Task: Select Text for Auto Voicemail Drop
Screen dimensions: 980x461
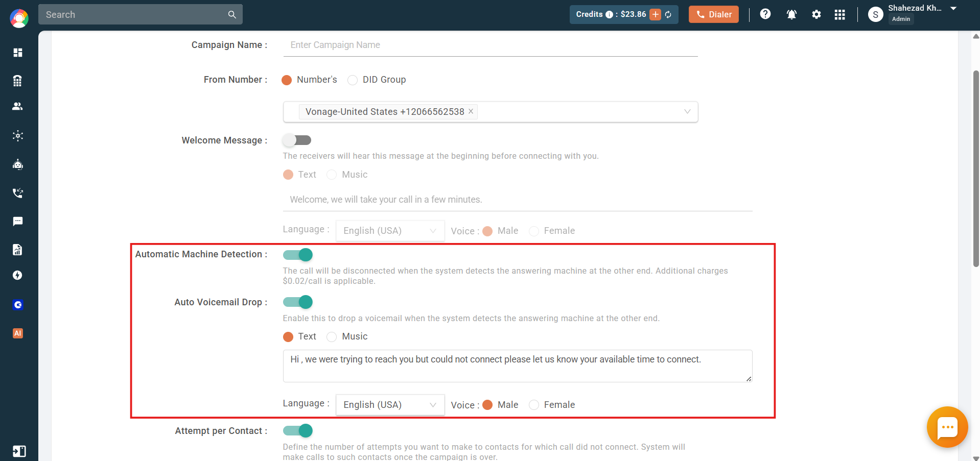Action: [x=288, y=337]
